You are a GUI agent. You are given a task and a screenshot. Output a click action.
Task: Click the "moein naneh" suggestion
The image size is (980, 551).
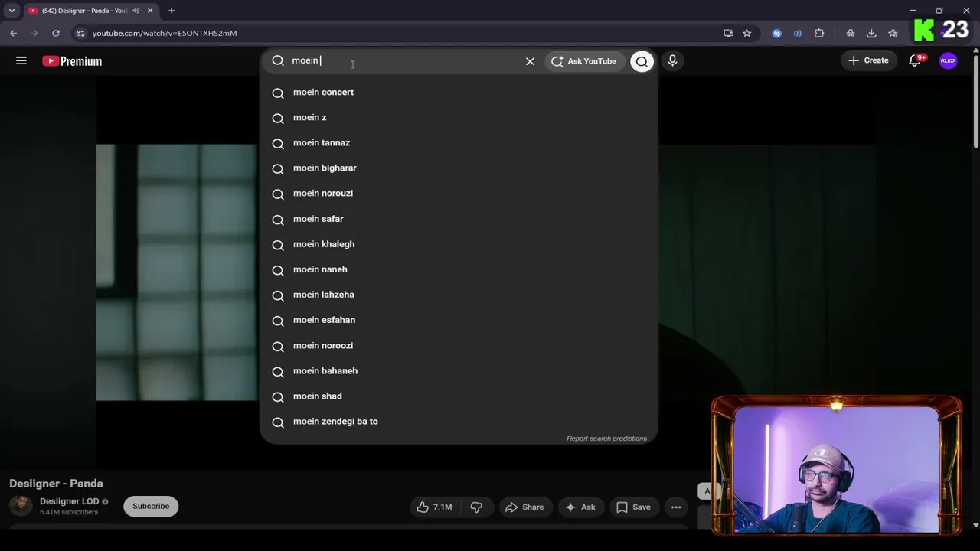[x=459, y=269]
